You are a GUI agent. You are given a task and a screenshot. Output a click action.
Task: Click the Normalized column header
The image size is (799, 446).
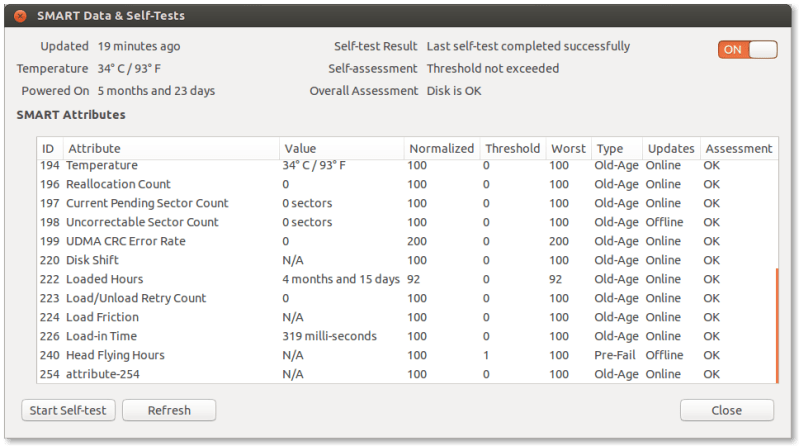click(x=442, y=148)
